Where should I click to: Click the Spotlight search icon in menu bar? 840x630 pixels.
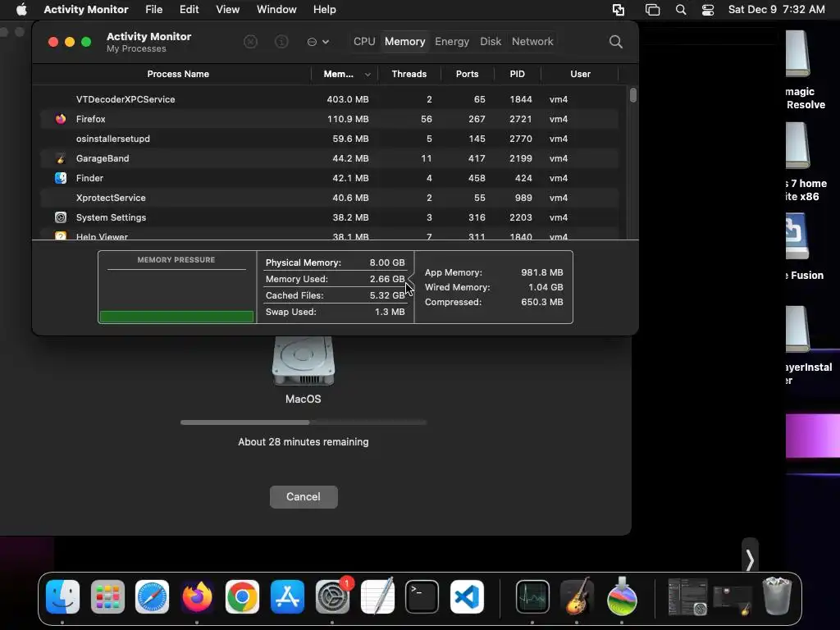(x=680, y=10)
